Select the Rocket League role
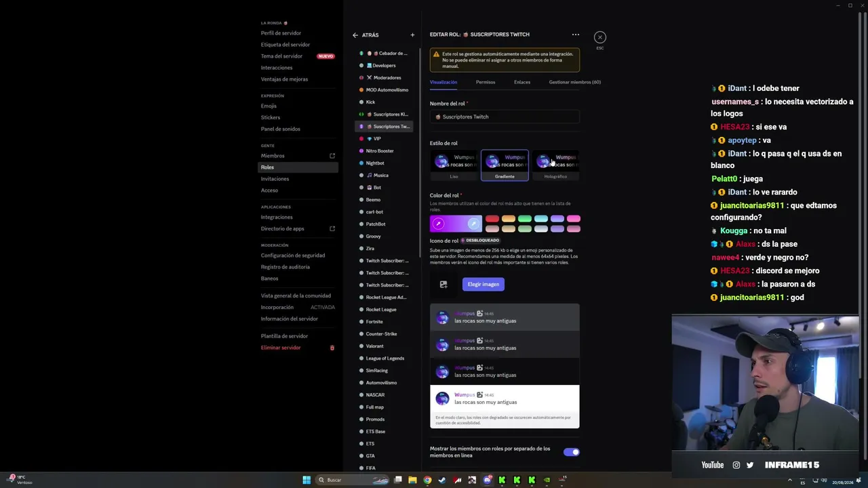The image size is (868, 488). 384,310
